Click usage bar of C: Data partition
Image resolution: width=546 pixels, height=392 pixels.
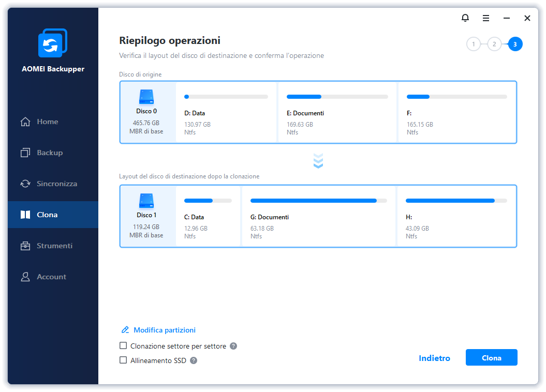point(208,201)
